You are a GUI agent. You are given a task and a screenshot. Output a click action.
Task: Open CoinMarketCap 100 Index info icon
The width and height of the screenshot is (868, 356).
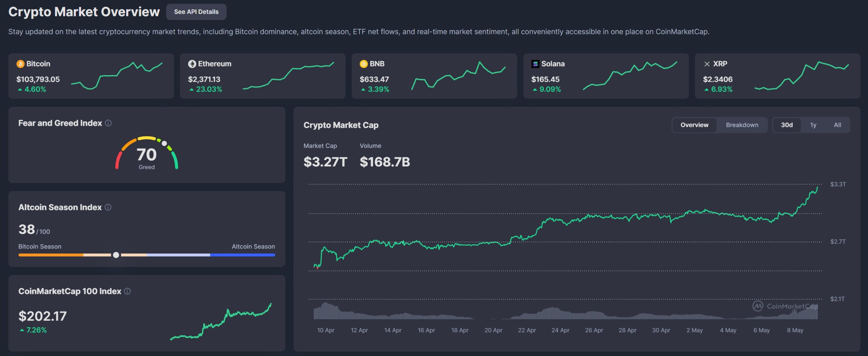tap(127, 291)
